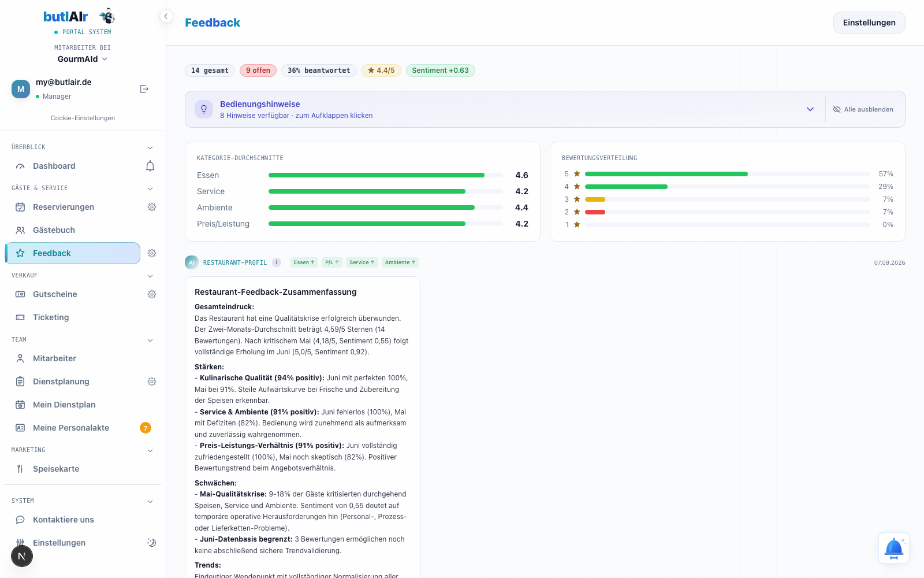Open the Dashboard notification bell
The height and width of the screenshot is (578, 924).
click(150, 166)
